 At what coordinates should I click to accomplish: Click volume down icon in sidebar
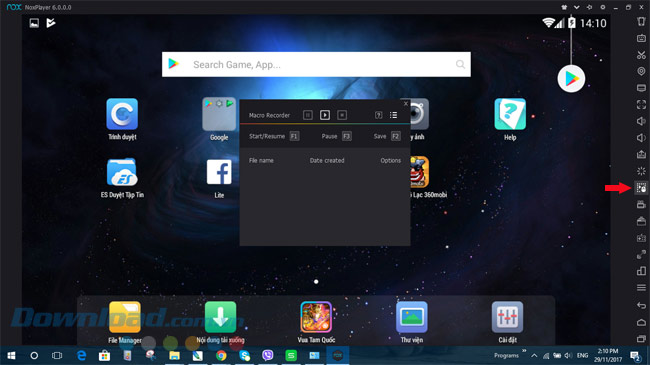[641, 138]
